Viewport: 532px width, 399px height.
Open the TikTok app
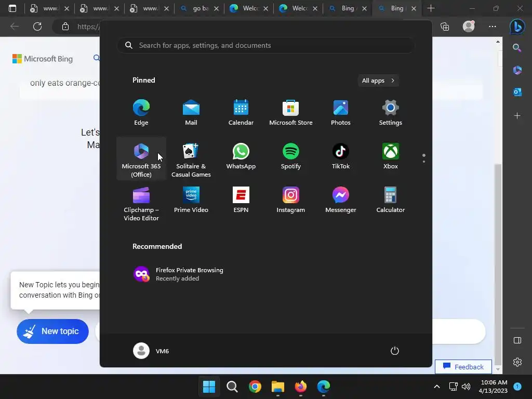click(341, 157)
